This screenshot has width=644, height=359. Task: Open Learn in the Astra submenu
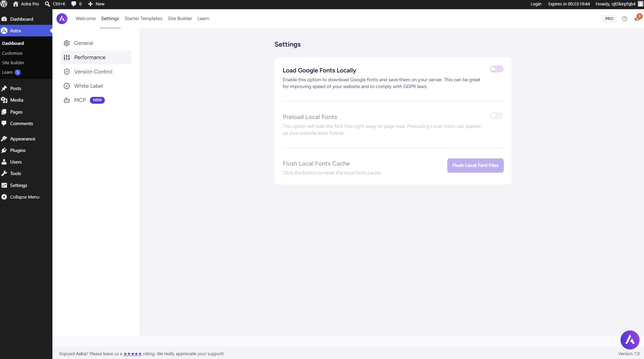click(7, 72)
